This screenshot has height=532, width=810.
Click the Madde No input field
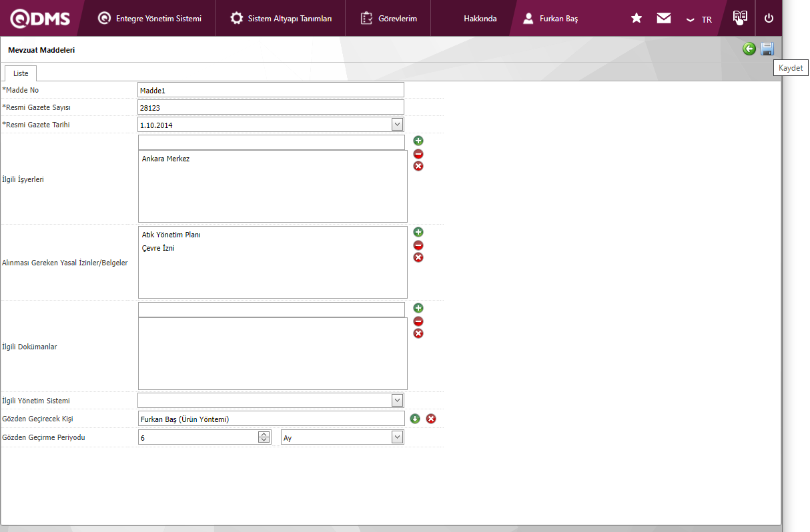click(x=270, y=90)
